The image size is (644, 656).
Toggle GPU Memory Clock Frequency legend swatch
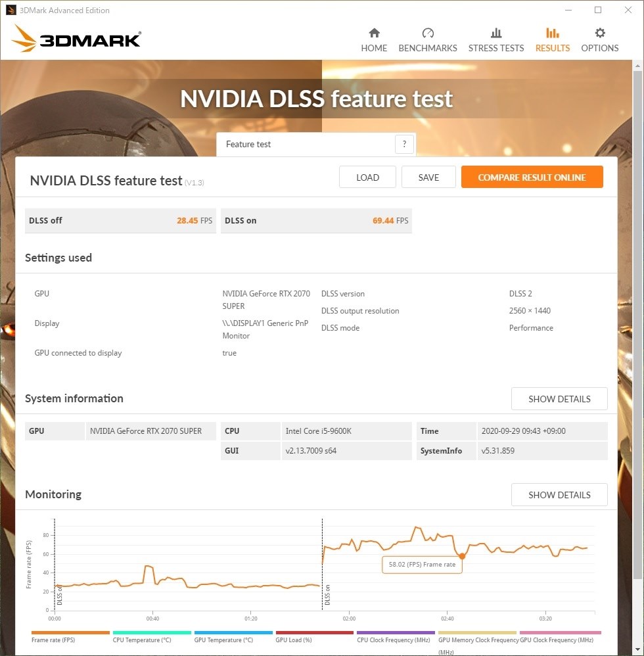click(477, 632)
